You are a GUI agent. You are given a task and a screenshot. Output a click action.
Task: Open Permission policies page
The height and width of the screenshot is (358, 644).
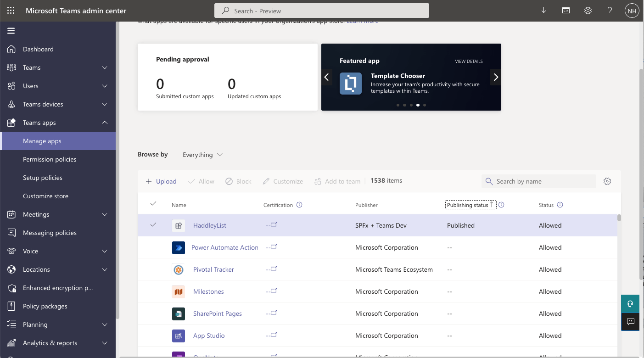click(50, 159)
